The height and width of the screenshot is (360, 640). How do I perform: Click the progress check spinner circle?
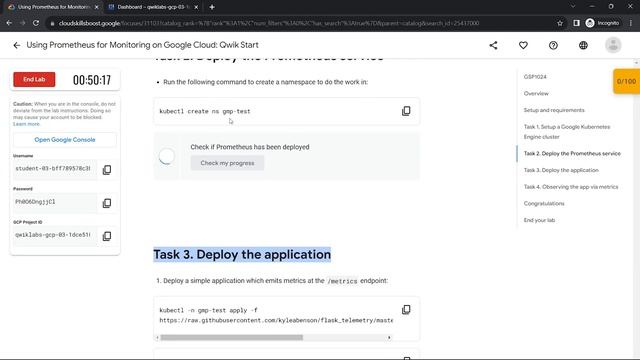[167, 156]
